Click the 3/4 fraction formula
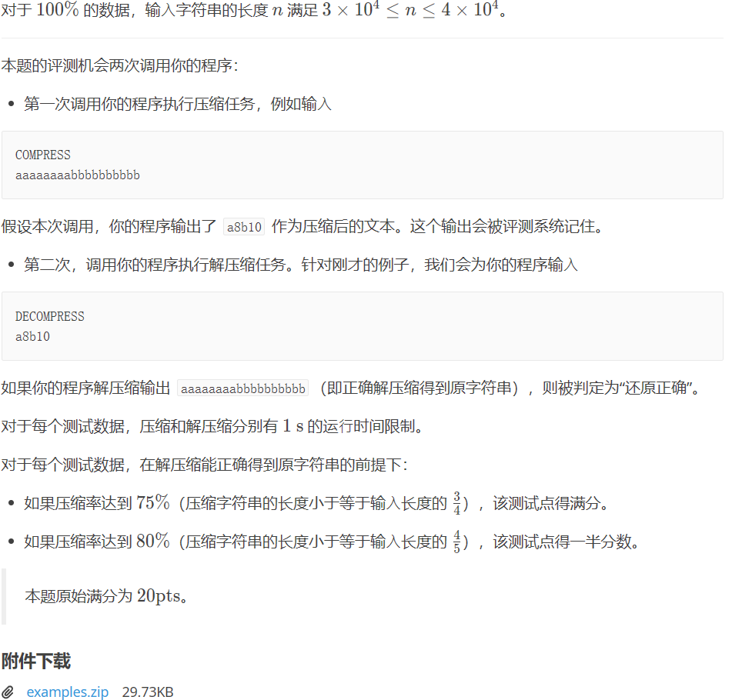The height and width of the screenshot is (700, 732). tap(456, 503)
